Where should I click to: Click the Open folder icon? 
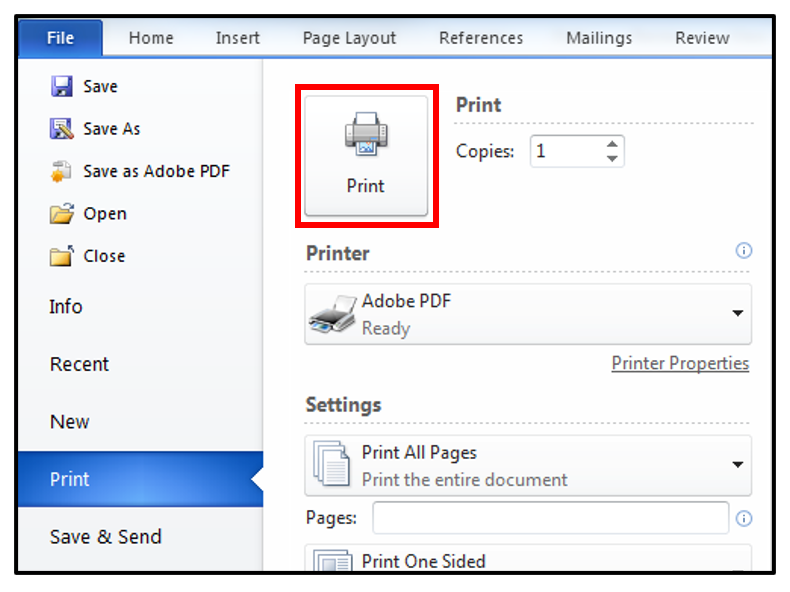(x=61, y=213)
